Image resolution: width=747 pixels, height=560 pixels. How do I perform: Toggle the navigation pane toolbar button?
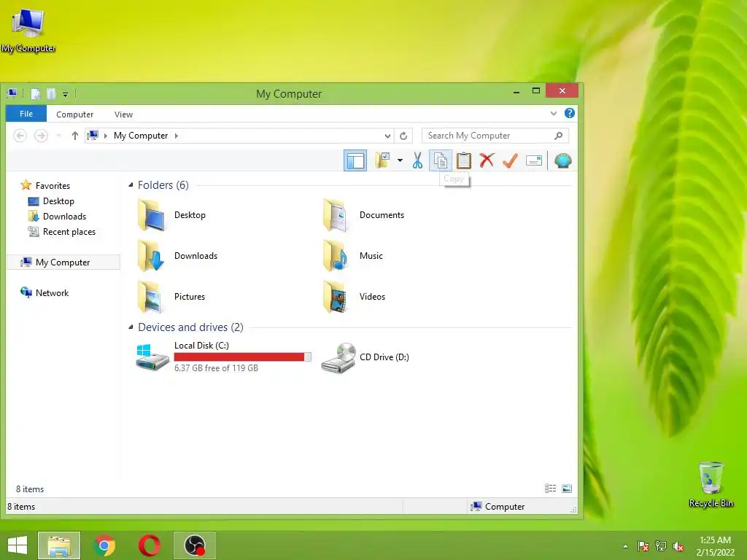pyautogui.click(x=355, y=160)
